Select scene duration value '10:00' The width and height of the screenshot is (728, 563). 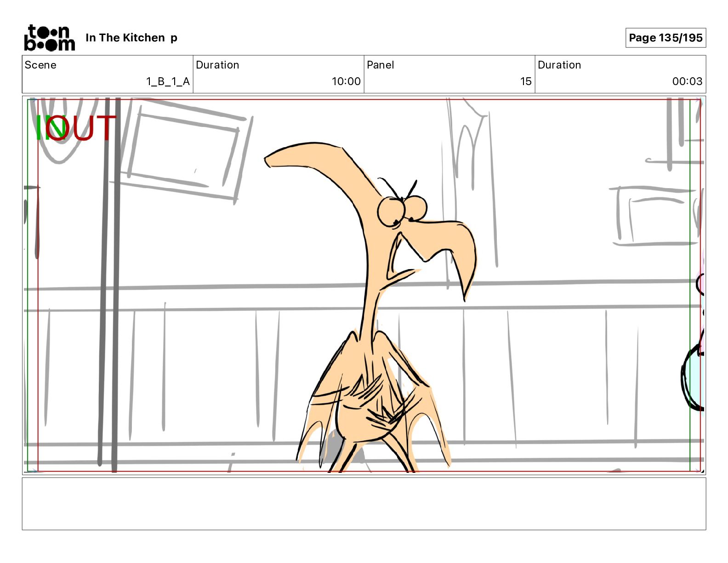coord(346,81)
